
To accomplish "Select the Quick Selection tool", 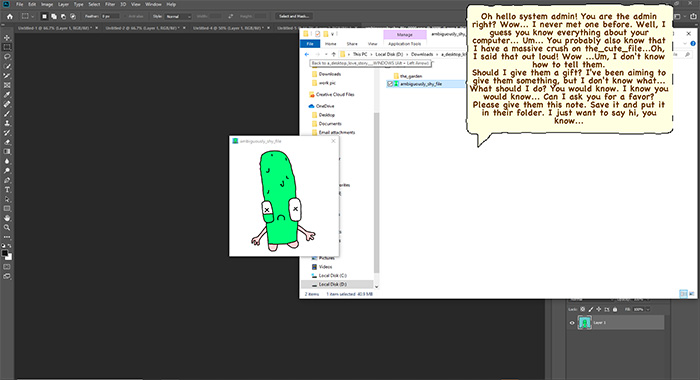I will [7, 66].
